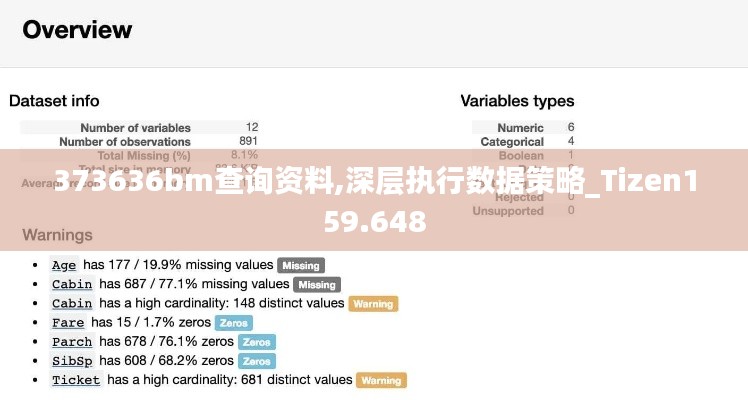Open the Cabin link in missing values row
Image resolution: width=748 pixels, height=400 pixels.
(x=72, y=284)
